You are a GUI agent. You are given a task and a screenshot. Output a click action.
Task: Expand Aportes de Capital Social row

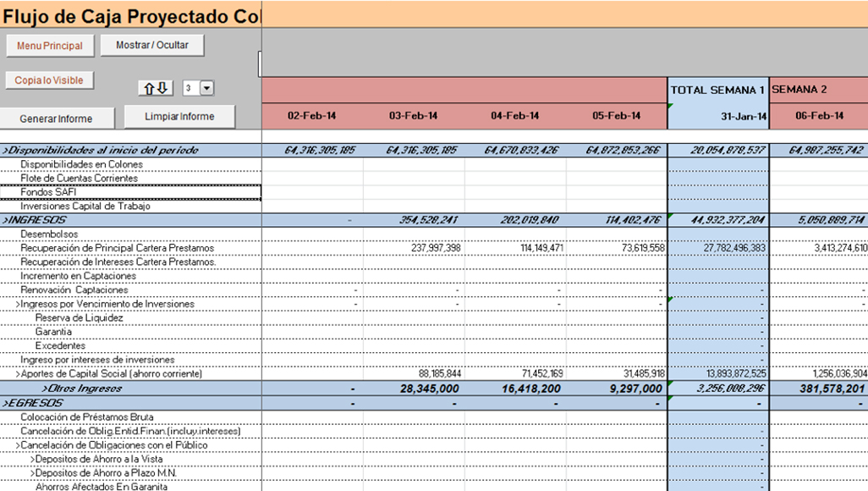pyautogui.click(x=109, y=373)
